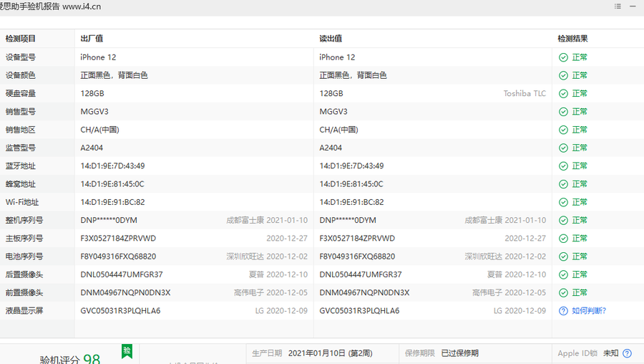644x364 pixels.
Task: Click read battery serial F8Y049316FXQ68820
Action: click(357, 257)
